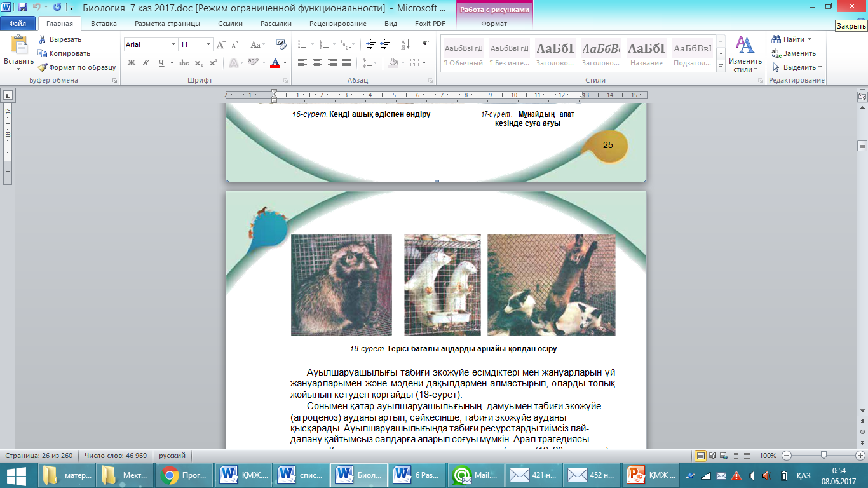Toggle subscript formatting
Image resolution: width=868 pixels, height=488 pixels.
coord(199,63)
